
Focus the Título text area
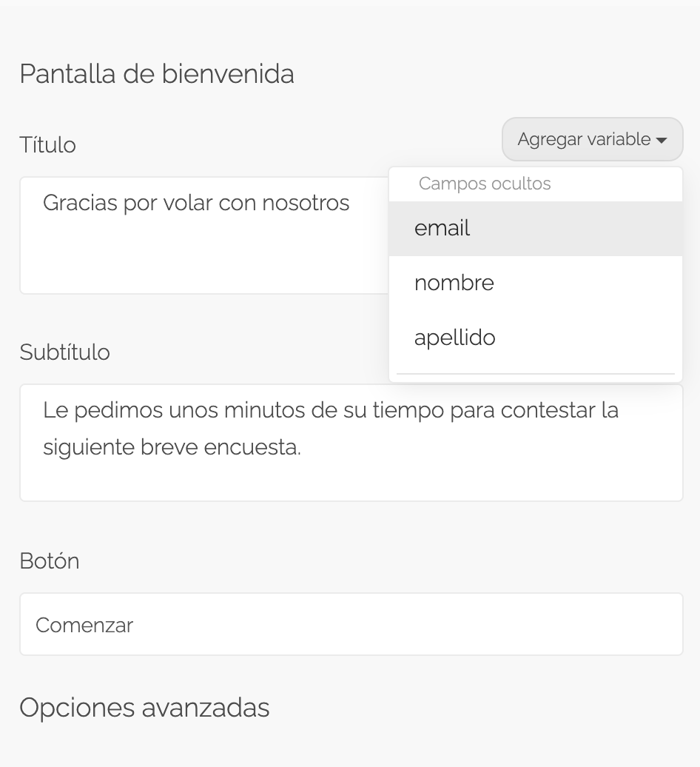(204, 235)
